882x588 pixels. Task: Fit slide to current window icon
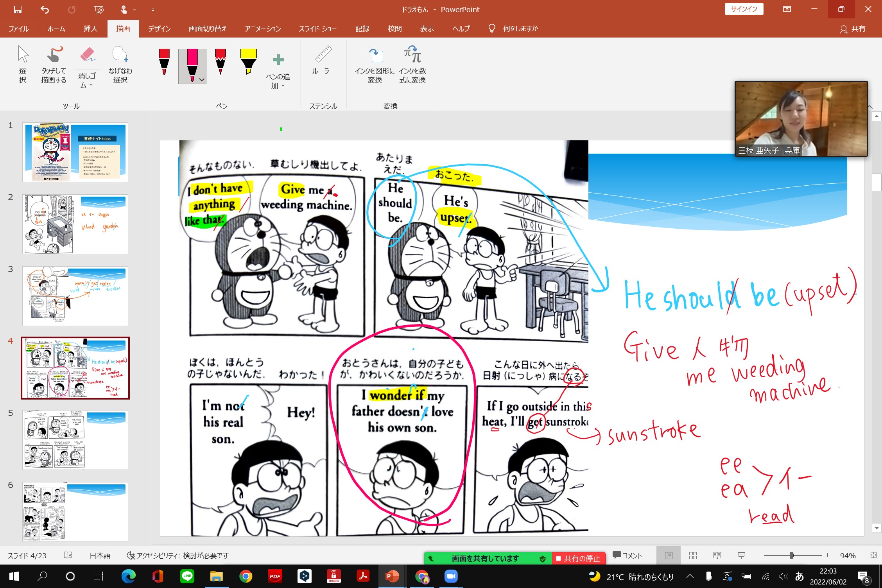pyautogui.click(x=873, y=556)
